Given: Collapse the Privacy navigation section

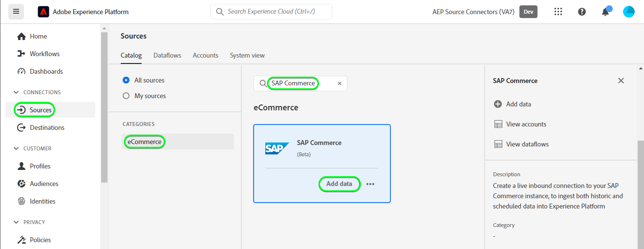Looking at the screenshot, I should [17, 222].
